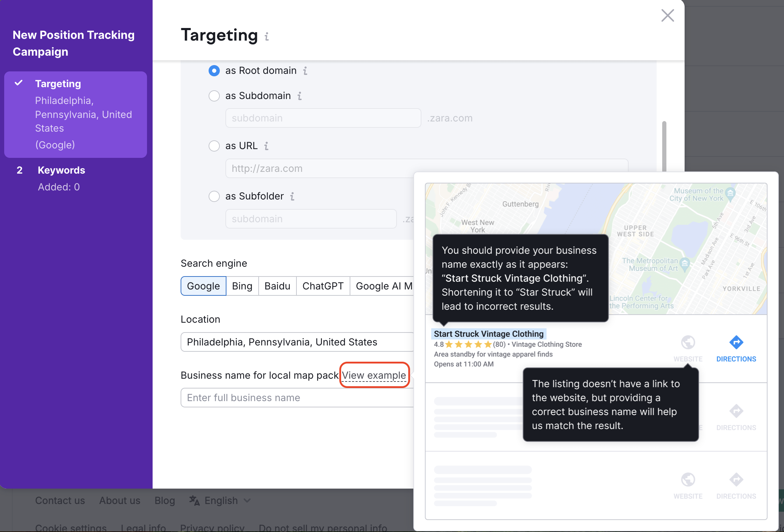Click the Contact us link
This screenshot has width=784, height=532.
(60, 500)
